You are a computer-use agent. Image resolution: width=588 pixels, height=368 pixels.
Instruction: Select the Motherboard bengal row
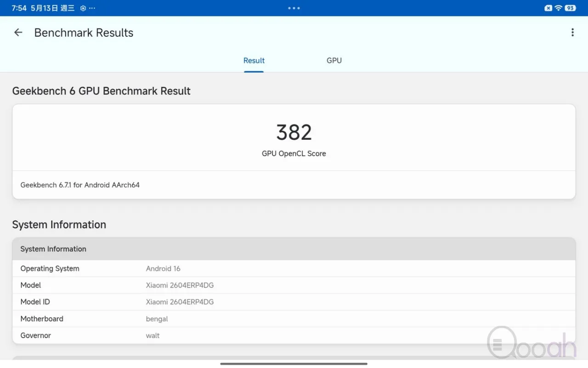pos(294,319)
